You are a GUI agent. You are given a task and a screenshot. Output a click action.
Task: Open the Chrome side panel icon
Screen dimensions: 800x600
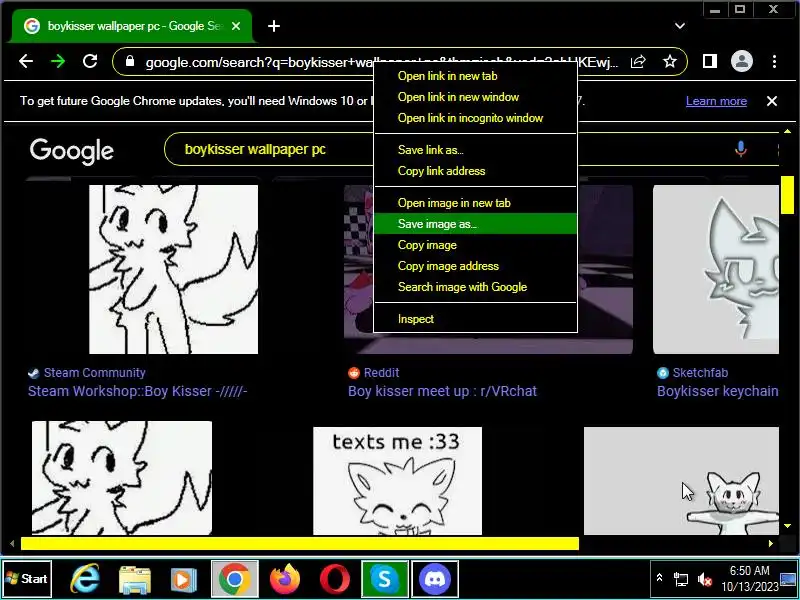(710, 62)
